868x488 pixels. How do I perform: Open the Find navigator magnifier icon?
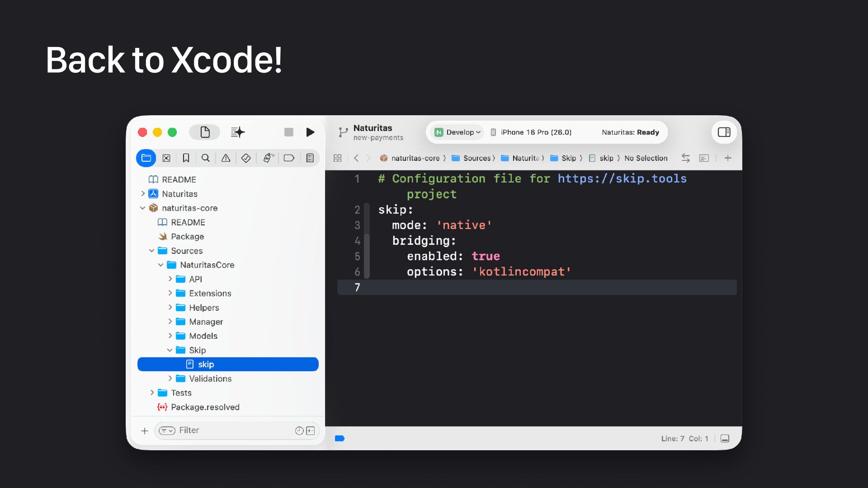[206, 158]
